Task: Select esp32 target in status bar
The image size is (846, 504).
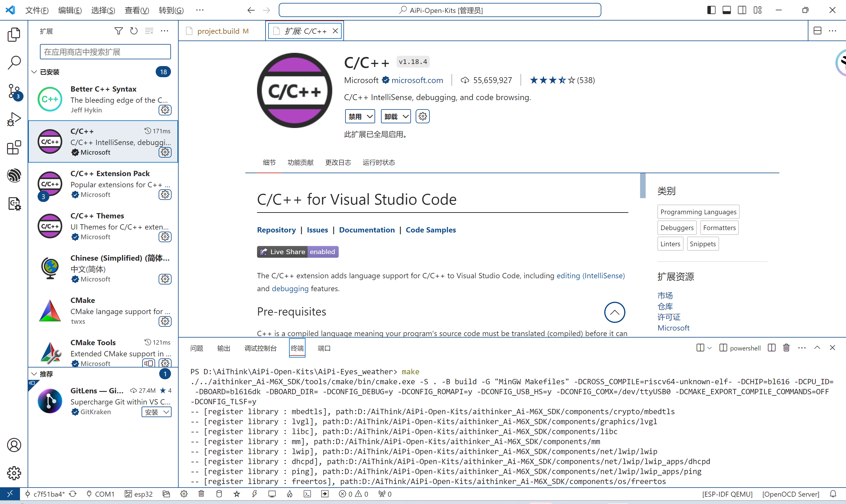Action: [139, 494]
